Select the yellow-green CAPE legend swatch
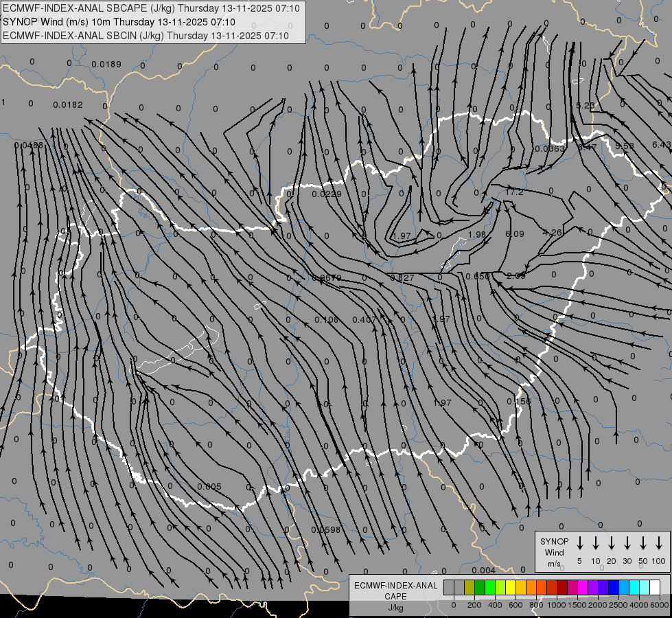 coord(500,587)
